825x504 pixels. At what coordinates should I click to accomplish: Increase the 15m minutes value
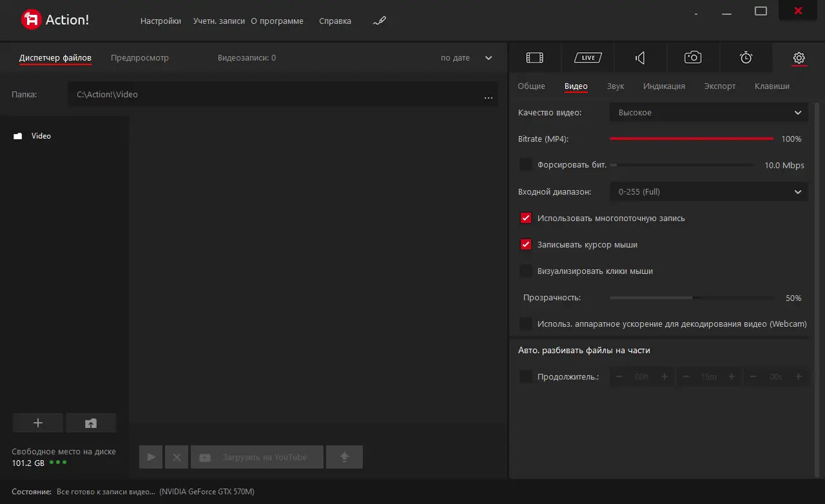[732, 376]
